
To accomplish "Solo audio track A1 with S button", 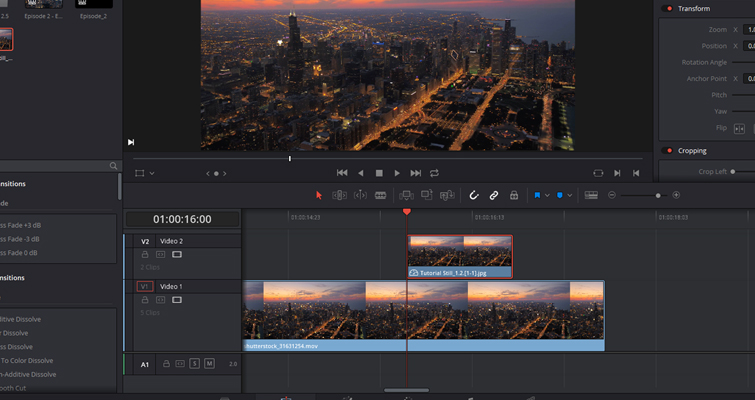I will pyautogui.click(x=194, y=364).
